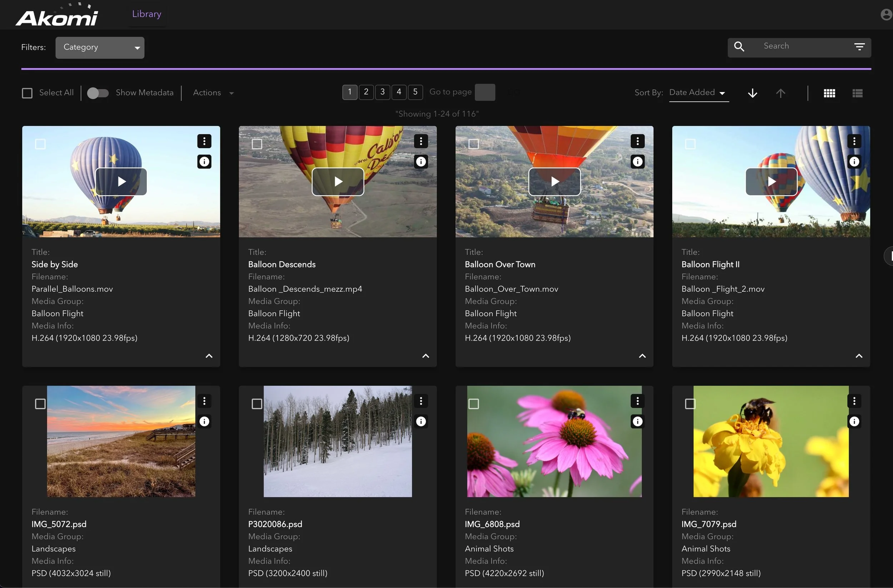Open the Library tab
893x588 pixels.
click(x=146, y=14)
